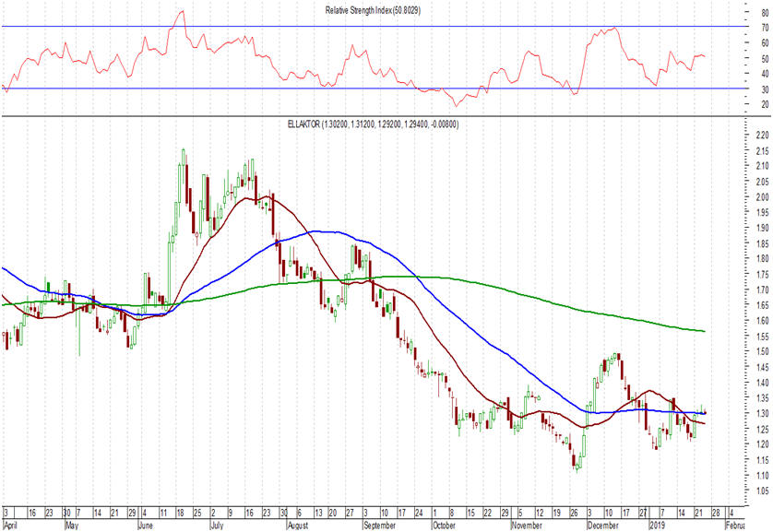The image size is (773, 532).
Task: Select the August label on the date axis
Action: [297, 525]
